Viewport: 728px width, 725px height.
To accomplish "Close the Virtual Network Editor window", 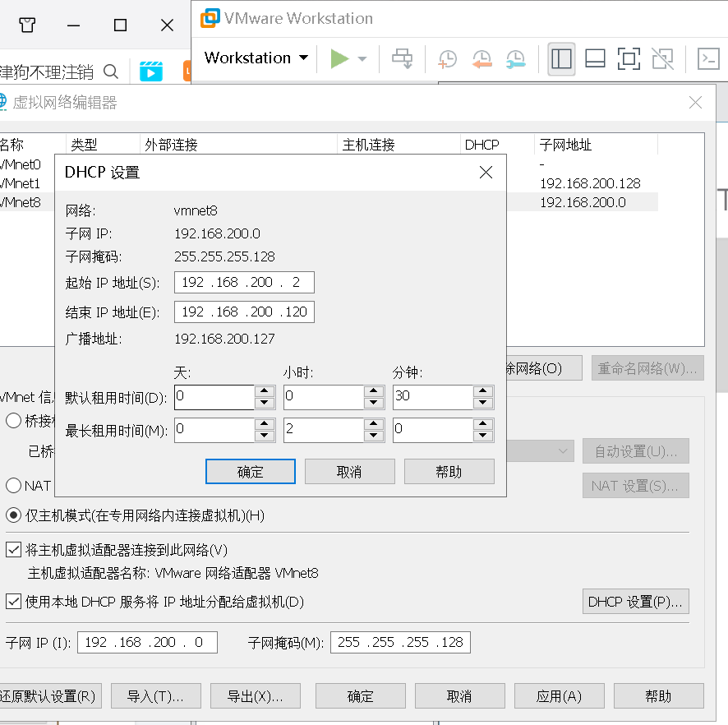I will coord(695,102).
